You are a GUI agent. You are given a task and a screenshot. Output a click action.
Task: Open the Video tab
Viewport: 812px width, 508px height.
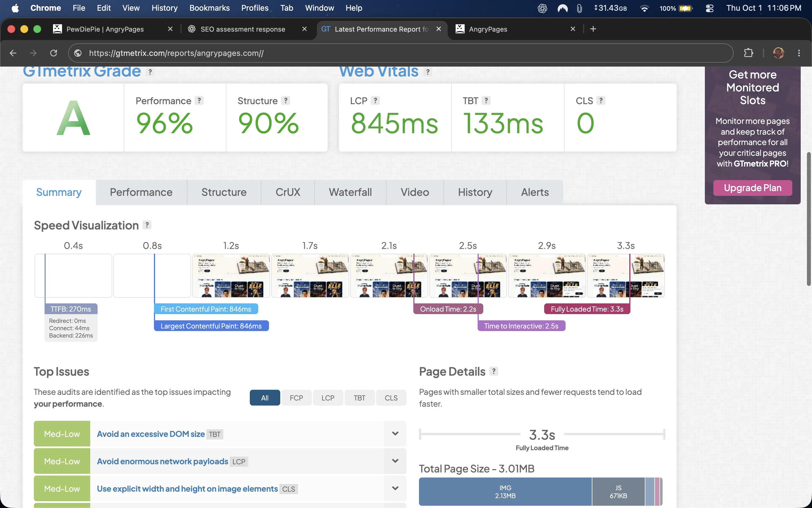(415, 192)
